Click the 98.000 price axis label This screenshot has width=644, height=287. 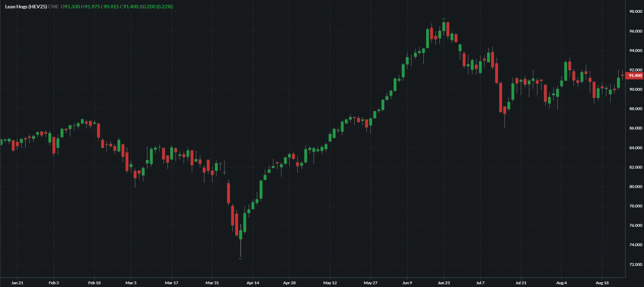click(x=635, y=11)
